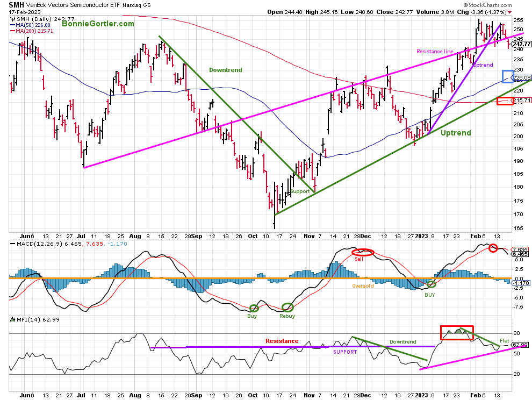Click the Flat annotation on MFI

tap(504, 340)
